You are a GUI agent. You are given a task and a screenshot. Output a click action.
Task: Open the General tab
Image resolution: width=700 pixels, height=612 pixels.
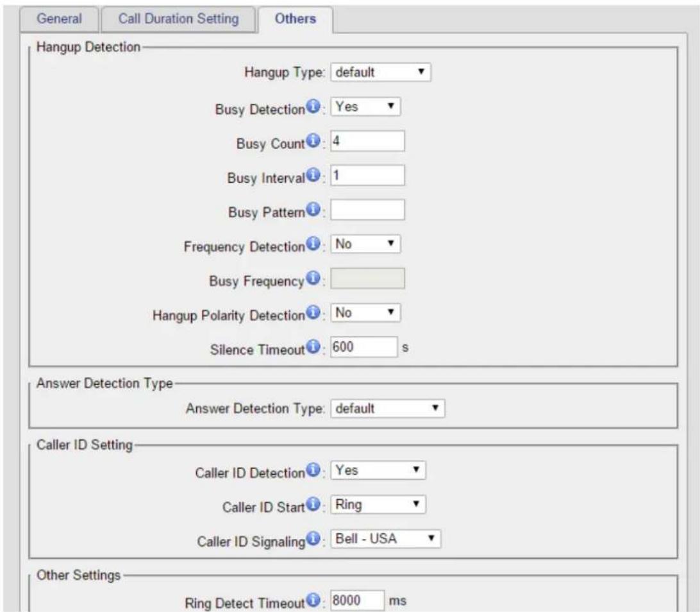pos(59,19)
